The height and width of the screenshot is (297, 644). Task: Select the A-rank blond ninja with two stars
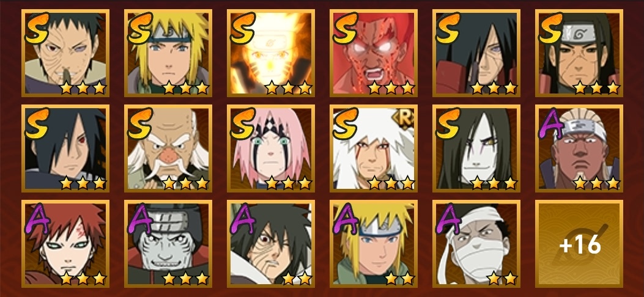pos(373,244)
